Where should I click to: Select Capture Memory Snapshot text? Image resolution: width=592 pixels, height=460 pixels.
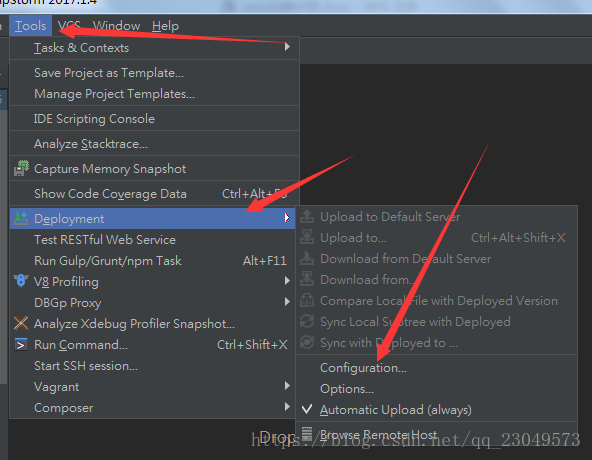(x=110, y=169)
